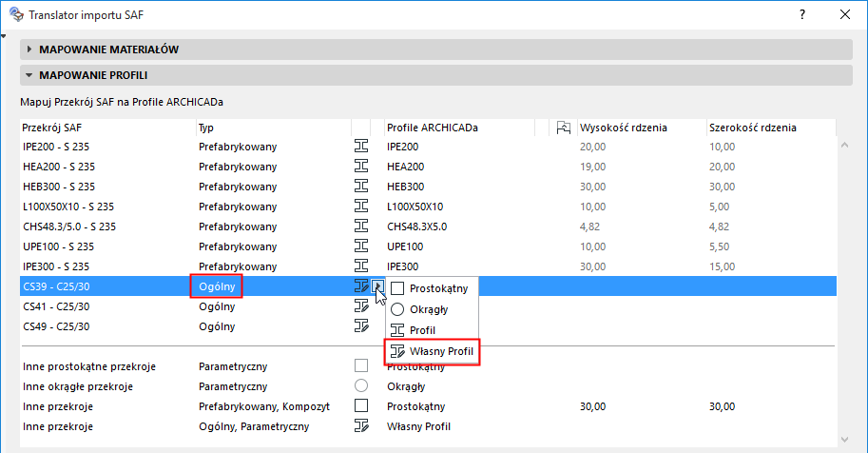Close the Translator importu SAF dialog
The height and width of the screenshot is (453, 868).
[845, 15]
